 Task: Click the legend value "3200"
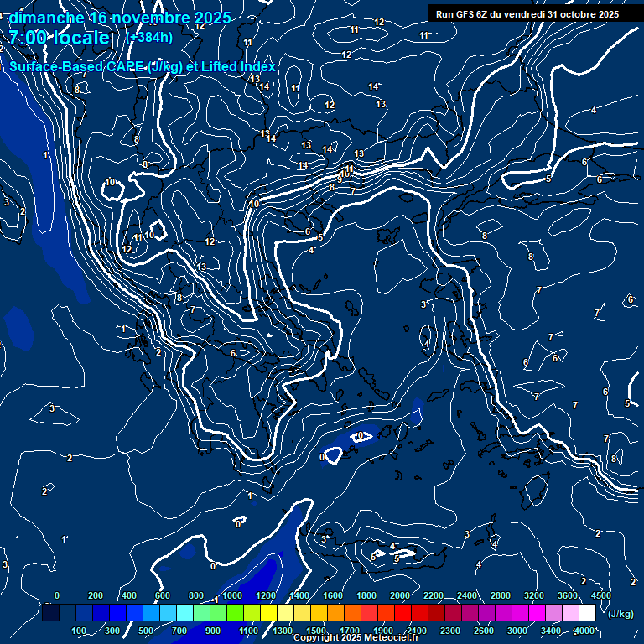point(534,595)
